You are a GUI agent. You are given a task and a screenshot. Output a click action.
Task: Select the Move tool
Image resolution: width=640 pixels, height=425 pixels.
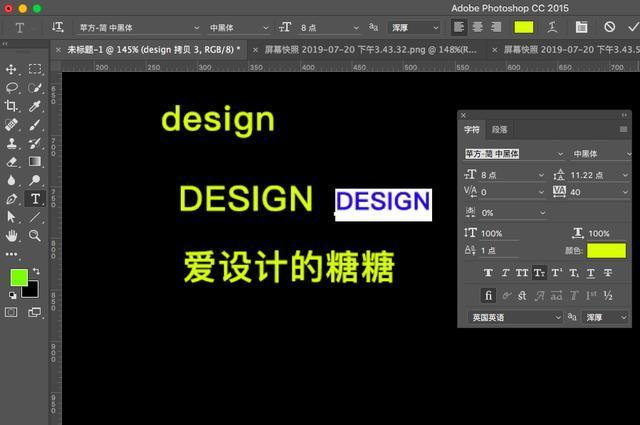[x=11, y=69]
